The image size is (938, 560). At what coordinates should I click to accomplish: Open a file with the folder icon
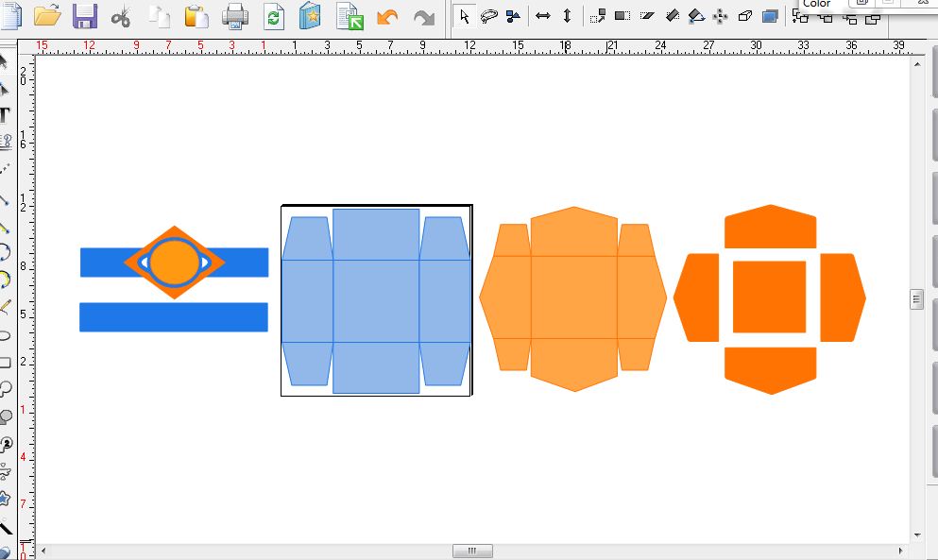pos(47,15)
